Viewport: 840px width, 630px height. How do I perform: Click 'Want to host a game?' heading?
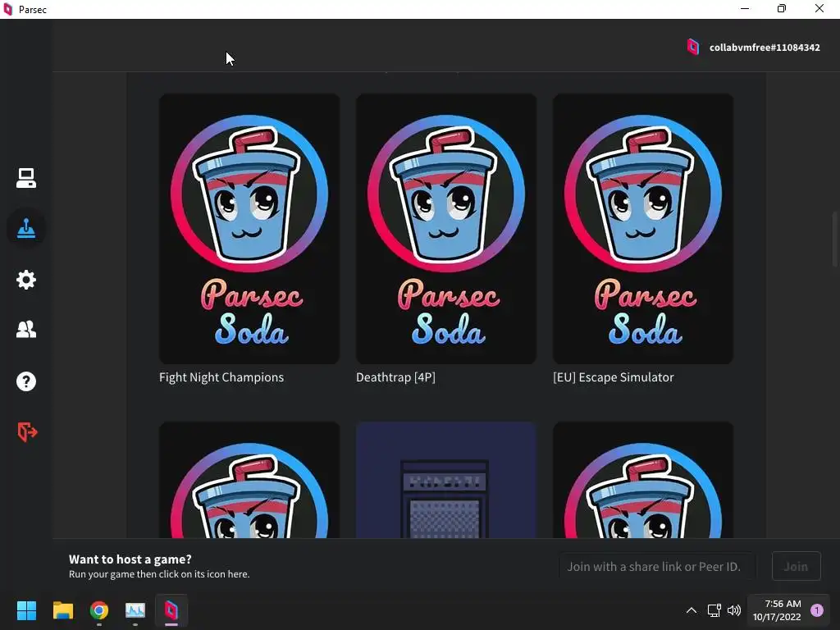[x=130, y=559]
